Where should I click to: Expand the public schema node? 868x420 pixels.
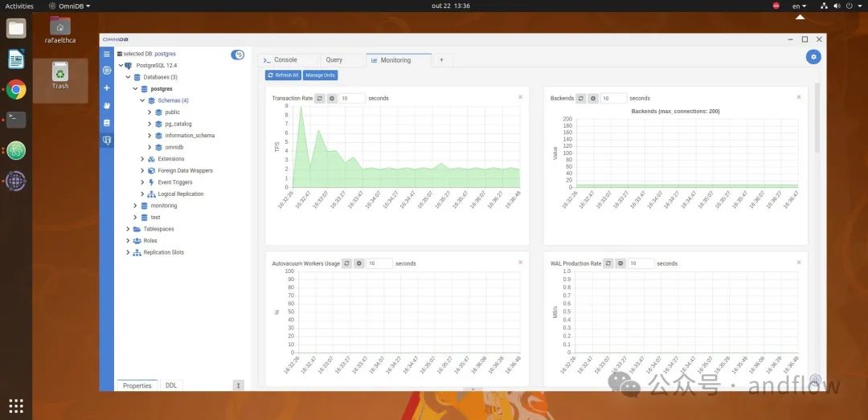[x=149, y=112]
